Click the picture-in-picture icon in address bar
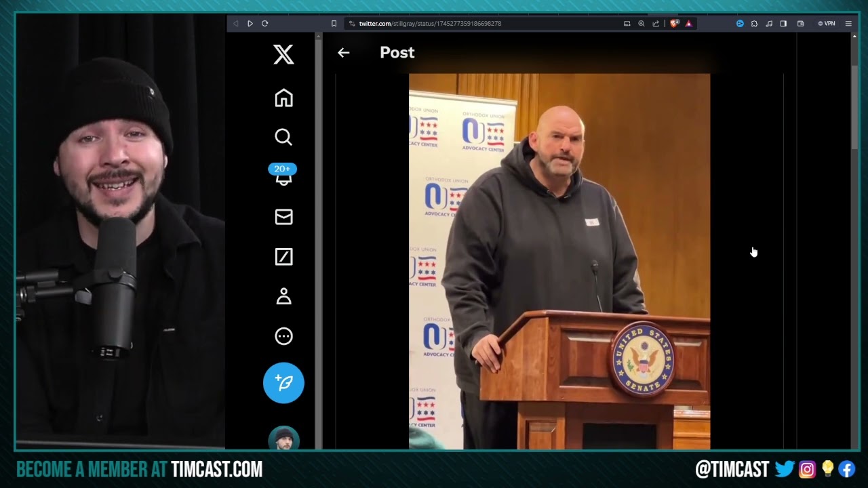 click(x=627, y=23)
